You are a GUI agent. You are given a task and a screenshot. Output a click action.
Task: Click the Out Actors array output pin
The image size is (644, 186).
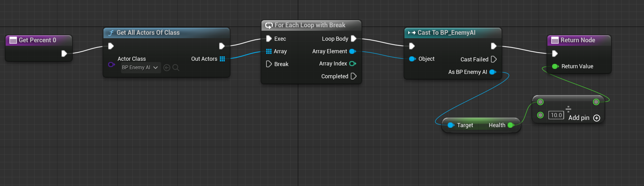[222, 59]
